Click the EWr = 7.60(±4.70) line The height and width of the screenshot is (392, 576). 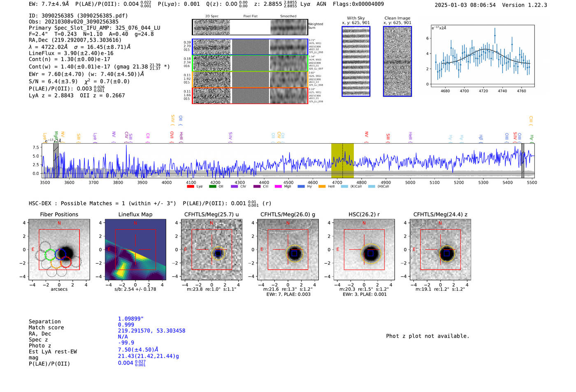pos(86,74)
